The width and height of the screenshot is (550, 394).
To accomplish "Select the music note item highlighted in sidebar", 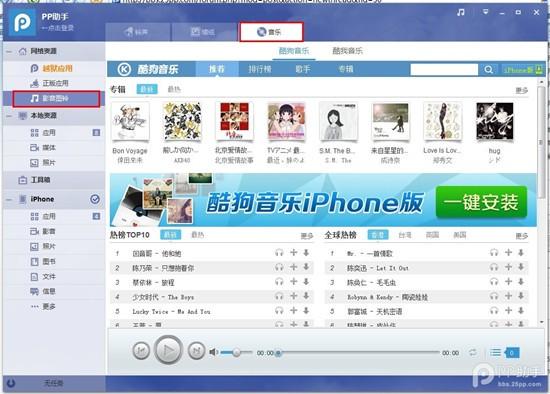I will pos(56,99).
